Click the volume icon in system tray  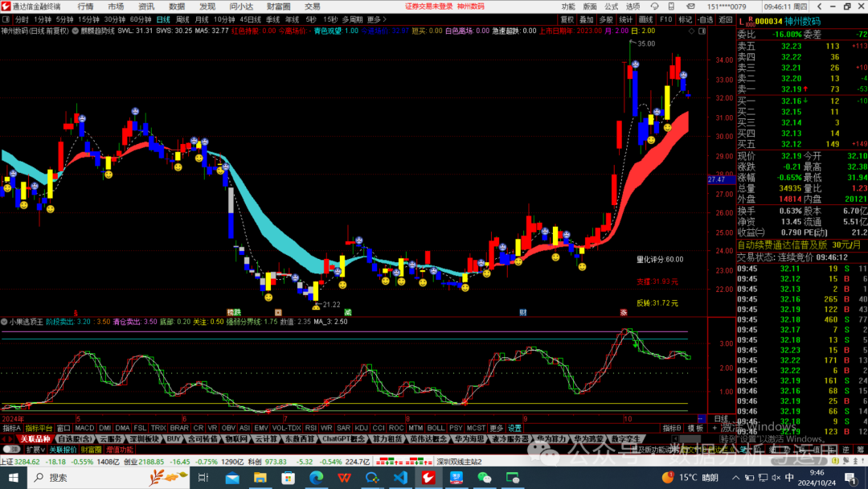(776, 478)
